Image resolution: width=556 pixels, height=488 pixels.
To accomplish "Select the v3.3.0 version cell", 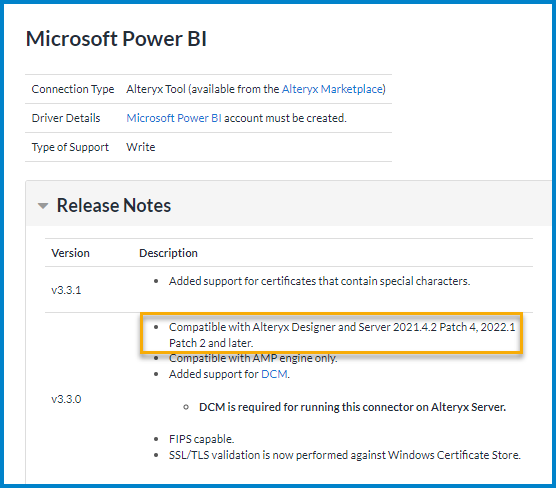I will (66, 399).
